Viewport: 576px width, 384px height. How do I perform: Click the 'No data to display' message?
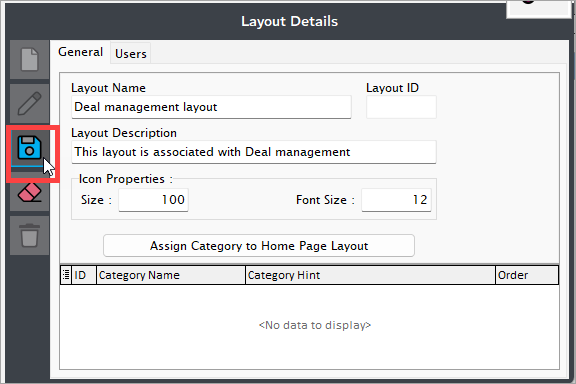(x=315, y=325)
